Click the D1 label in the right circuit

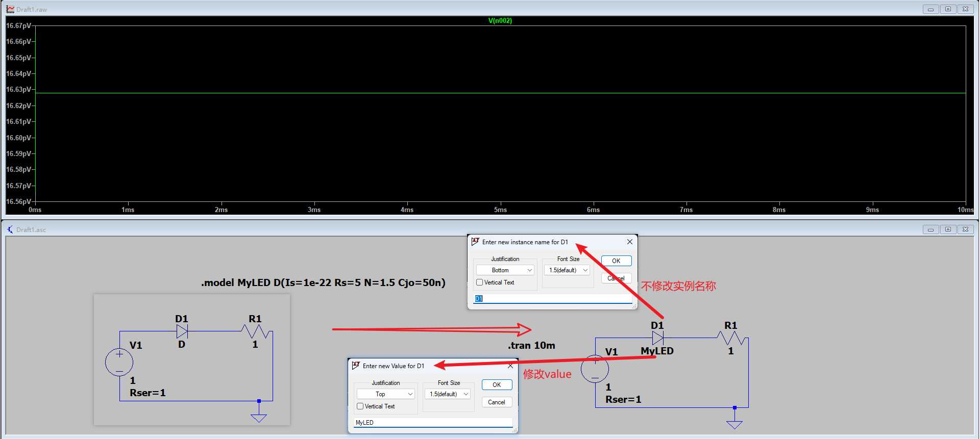tap(657, 325)
